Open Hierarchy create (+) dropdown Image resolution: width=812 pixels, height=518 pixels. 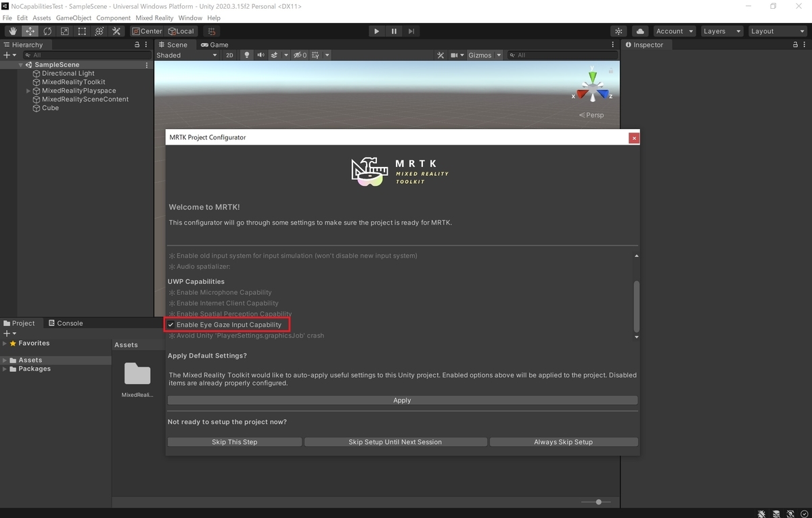click(9, 55)
